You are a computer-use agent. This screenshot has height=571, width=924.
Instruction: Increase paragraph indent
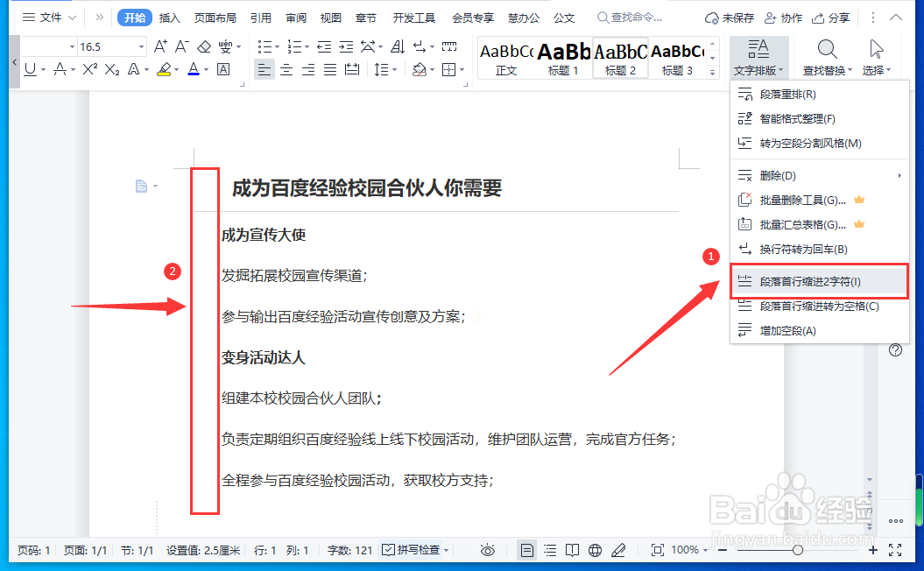pyautogui.click(x=346, y=46)
